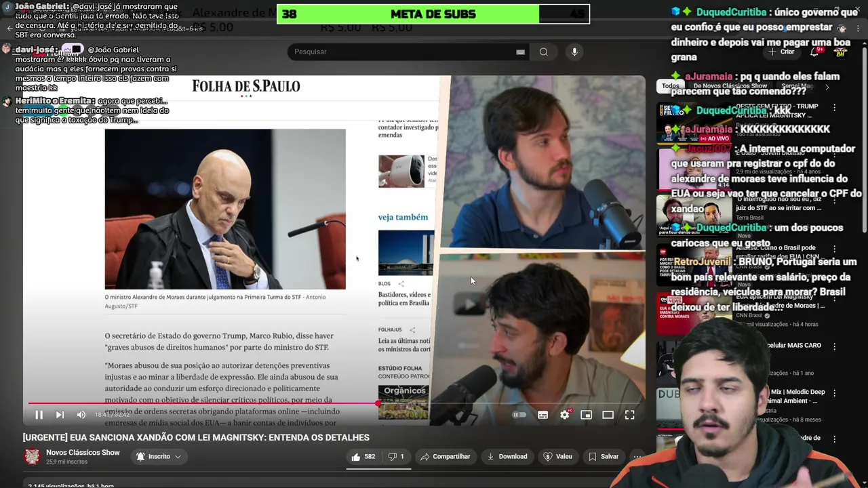
Task: Mute the video volume speaker icon
Action: pyautogui.click(x=81, y=415)
